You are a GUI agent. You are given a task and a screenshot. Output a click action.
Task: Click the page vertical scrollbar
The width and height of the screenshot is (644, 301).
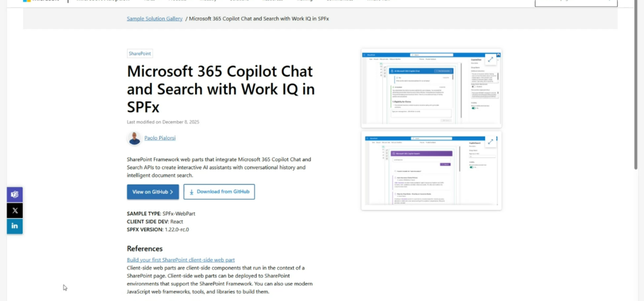(x=636, y=84)
